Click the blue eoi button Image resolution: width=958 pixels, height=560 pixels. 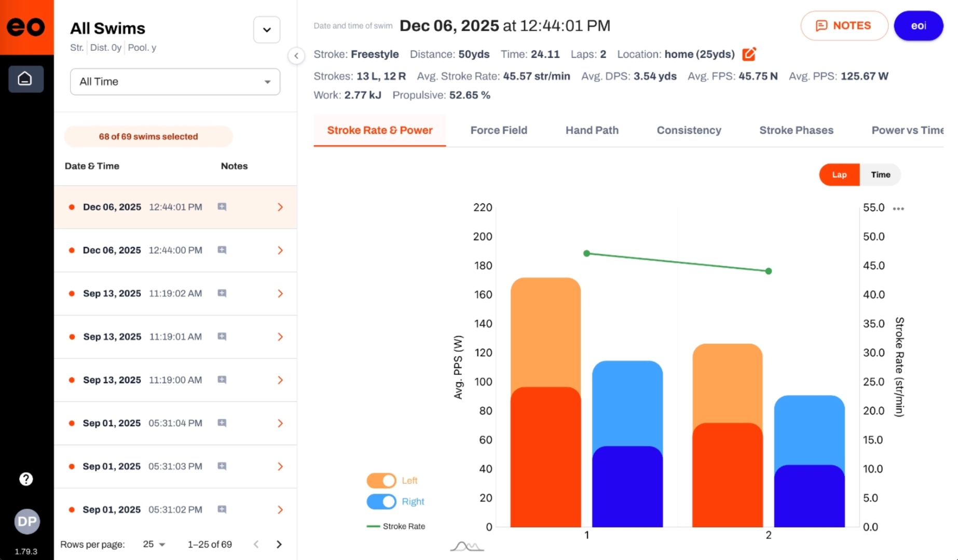point(918,25)
